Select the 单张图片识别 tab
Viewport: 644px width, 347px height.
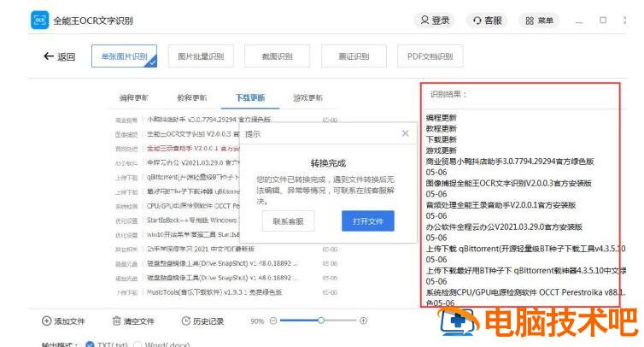(x=124, y=56)
